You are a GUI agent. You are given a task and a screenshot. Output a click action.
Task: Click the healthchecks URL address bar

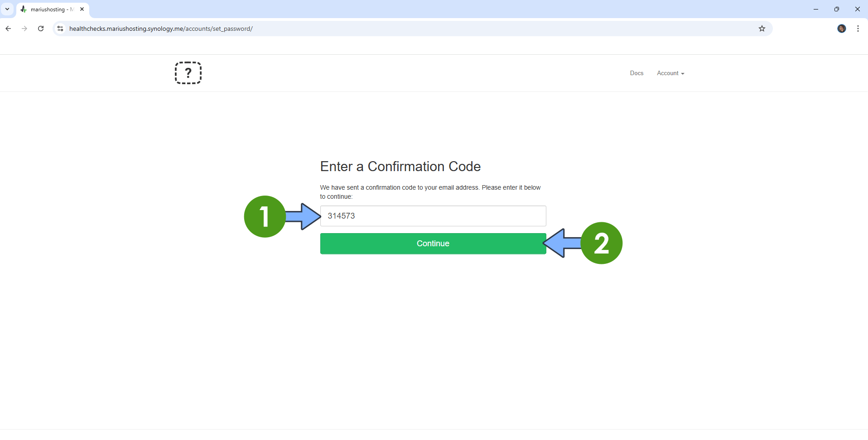[x=362, y=29]
